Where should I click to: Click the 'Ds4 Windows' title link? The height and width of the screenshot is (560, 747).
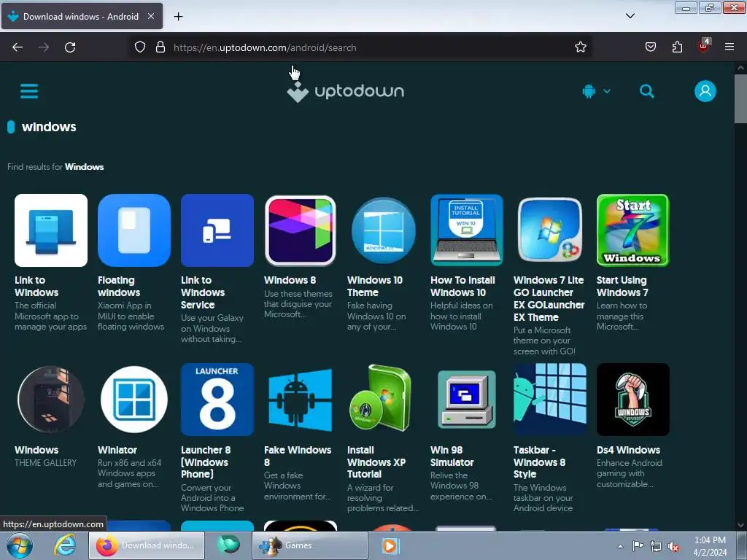(x=628, y=450)
